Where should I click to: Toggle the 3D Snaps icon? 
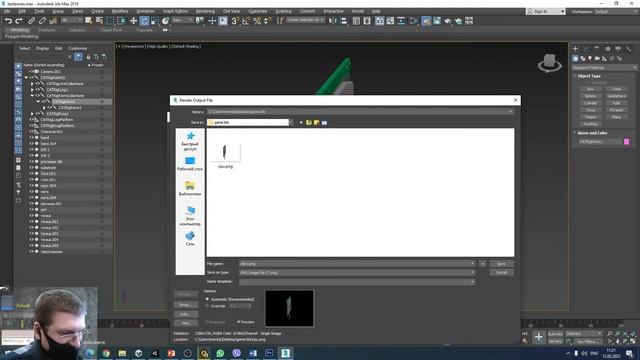[235, 21]
